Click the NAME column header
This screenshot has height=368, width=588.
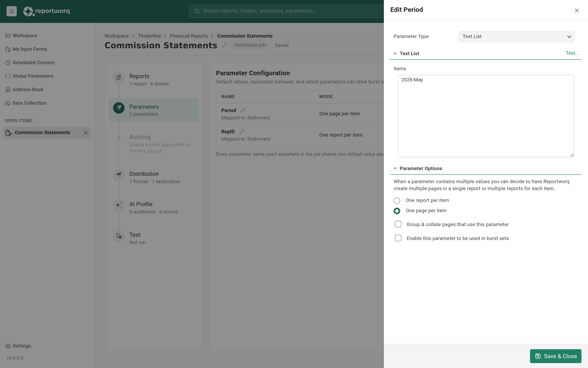tap(228, 97)
